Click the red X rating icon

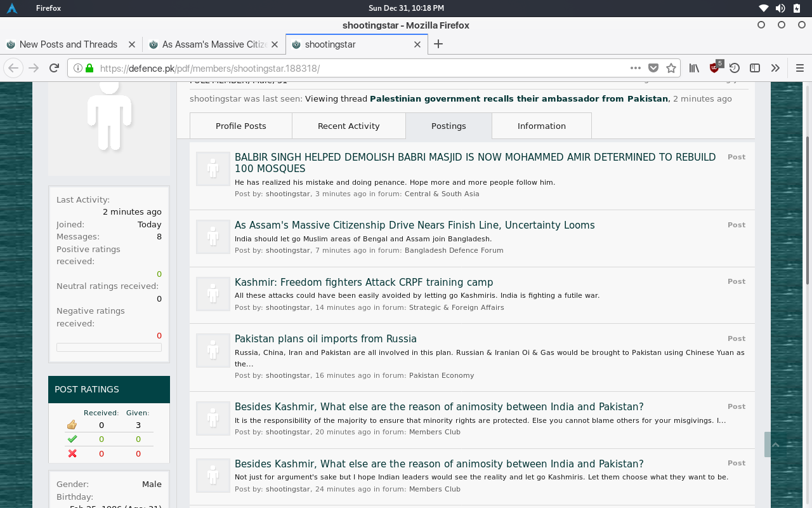tap(72, 453)
